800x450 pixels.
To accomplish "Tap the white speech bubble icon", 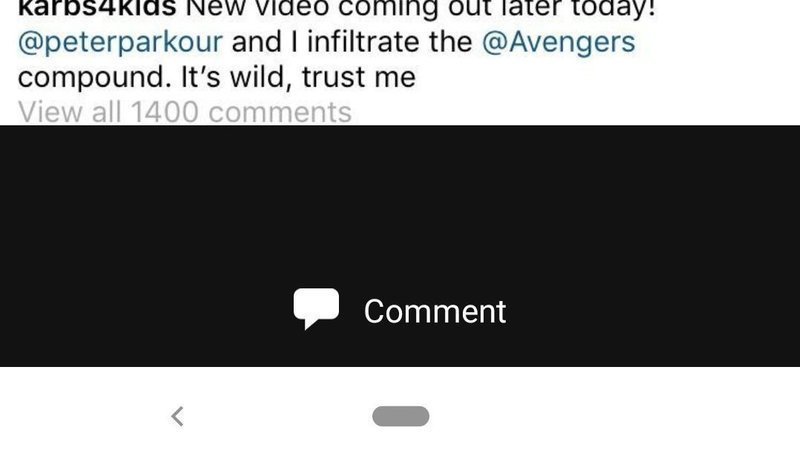I will [316, 309].
